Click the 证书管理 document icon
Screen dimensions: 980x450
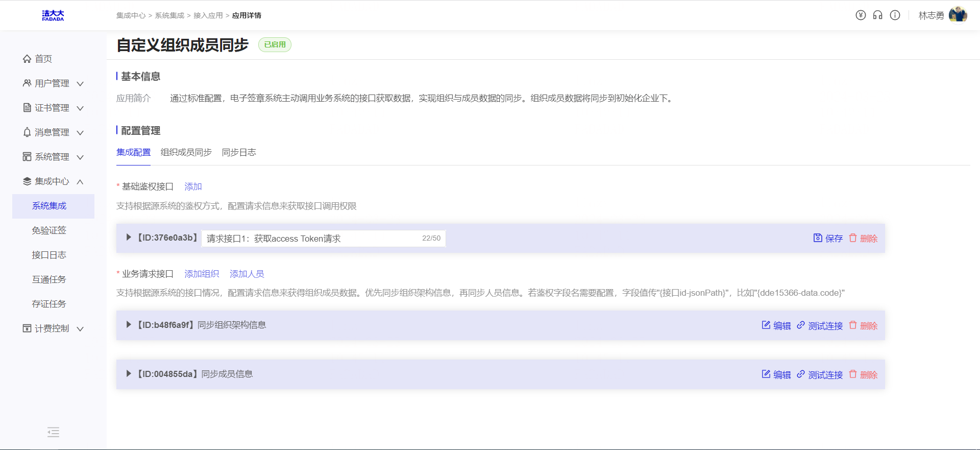(27, 108)
